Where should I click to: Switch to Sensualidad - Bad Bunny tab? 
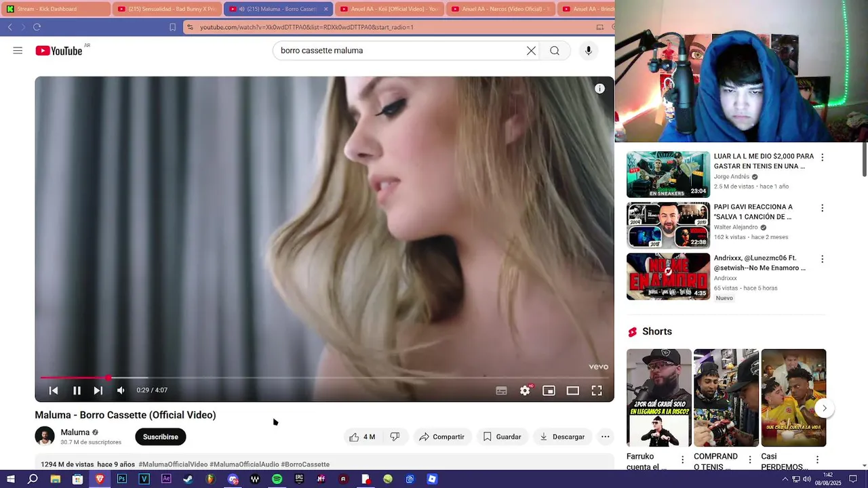click(x=167, y=9)
